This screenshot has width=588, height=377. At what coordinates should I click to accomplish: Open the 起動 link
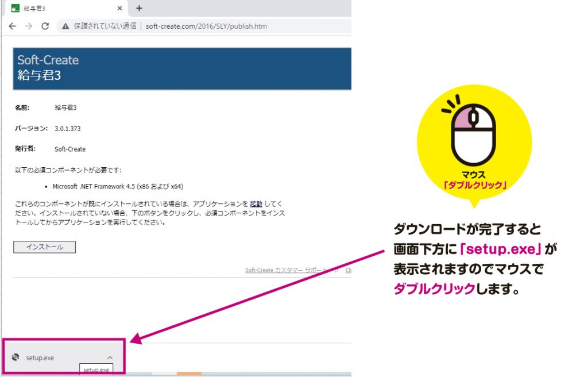[x=256, y=204]
